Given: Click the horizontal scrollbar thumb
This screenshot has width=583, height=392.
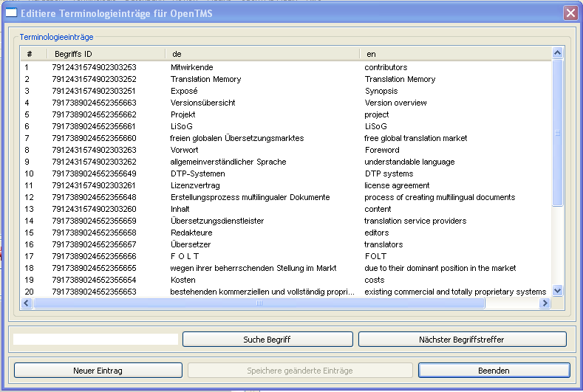Looking at the screenshot, I should [259, 303].
